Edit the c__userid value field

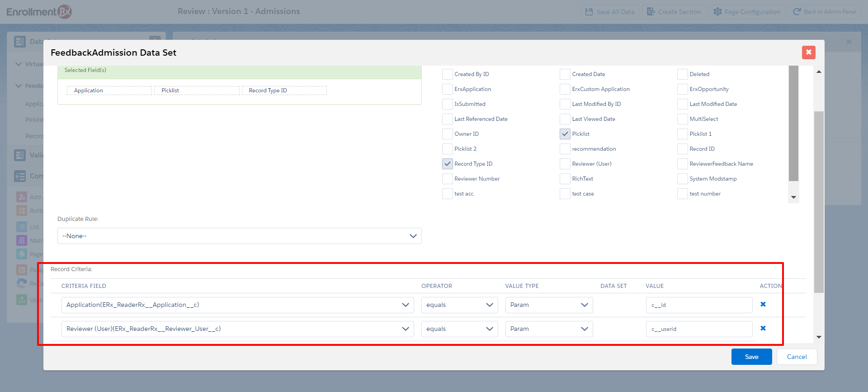pos(699,329)
